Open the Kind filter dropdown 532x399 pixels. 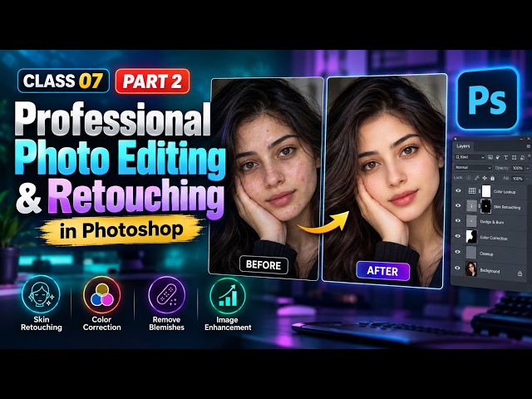[470, 157]
